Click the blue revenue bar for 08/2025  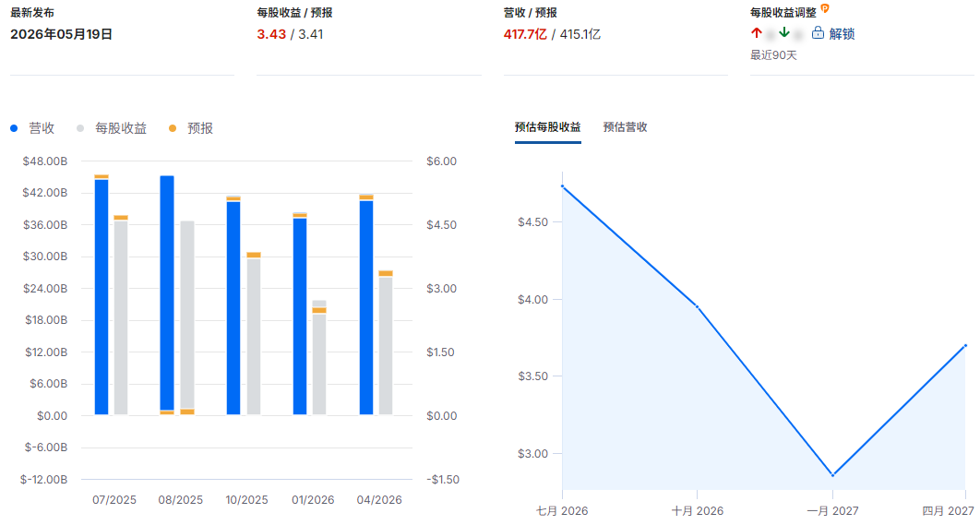click(x=167, y=292)
